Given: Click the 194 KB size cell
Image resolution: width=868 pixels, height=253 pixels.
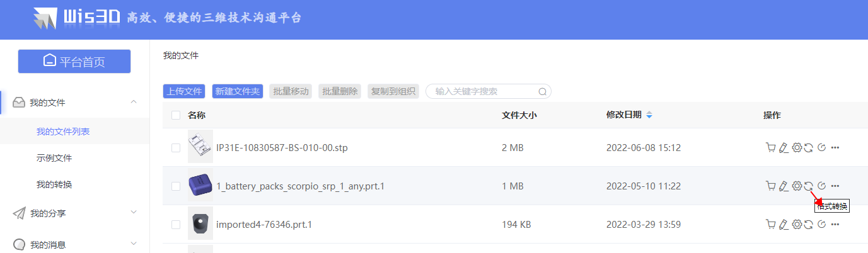Looking at the screenshot, I should pyautogui.click(x=518, y=224).
